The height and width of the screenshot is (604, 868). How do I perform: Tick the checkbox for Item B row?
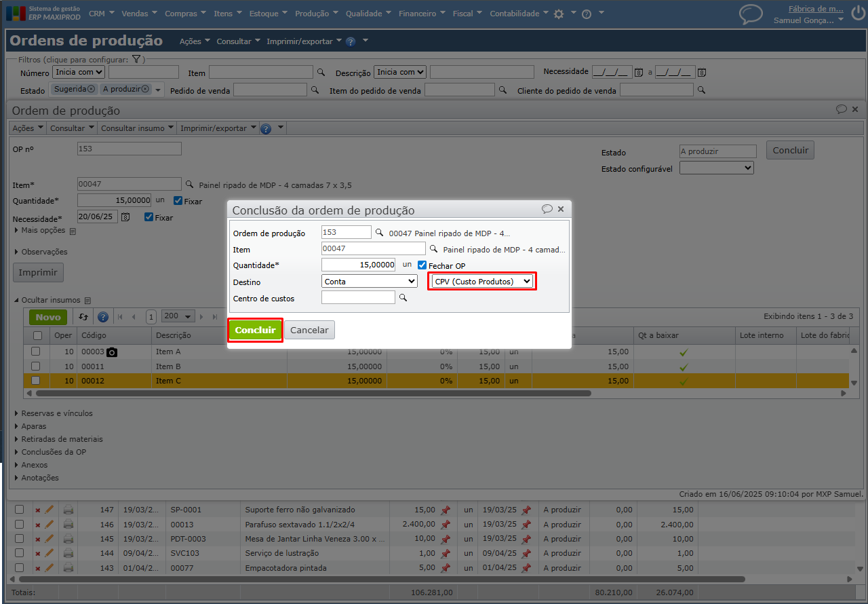click(36, 366)
